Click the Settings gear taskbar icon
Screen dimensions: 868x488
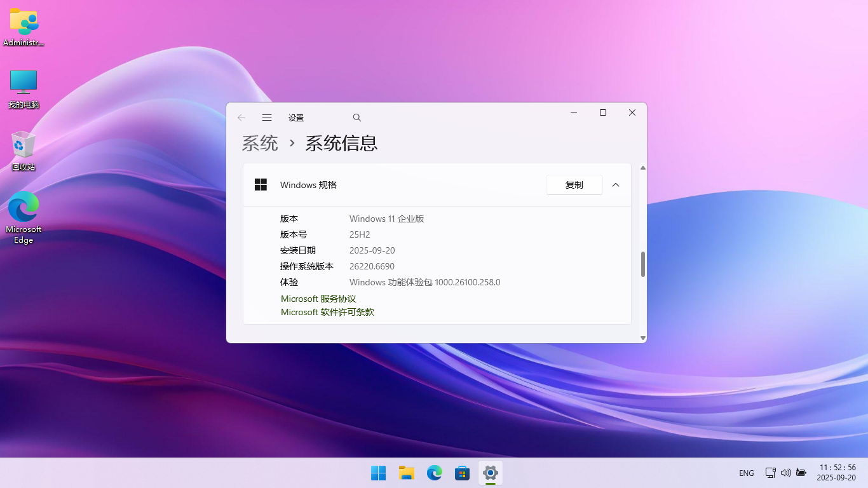coord(490,473)
